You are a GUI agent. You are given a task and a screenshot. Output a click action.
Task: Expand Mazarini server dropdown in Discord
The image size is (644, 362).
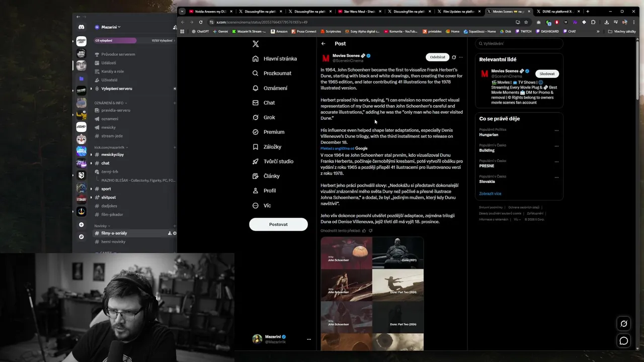pos(111,27)
